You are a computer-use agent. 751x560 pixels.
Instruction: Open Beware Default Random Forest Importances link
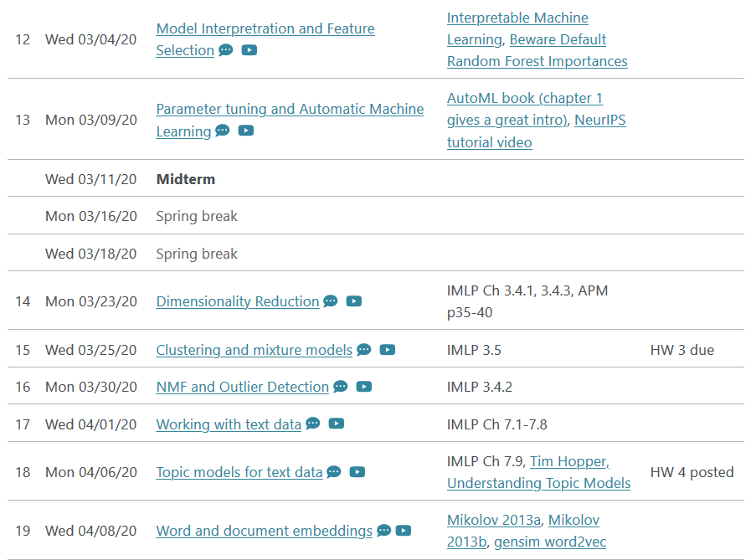558,39
